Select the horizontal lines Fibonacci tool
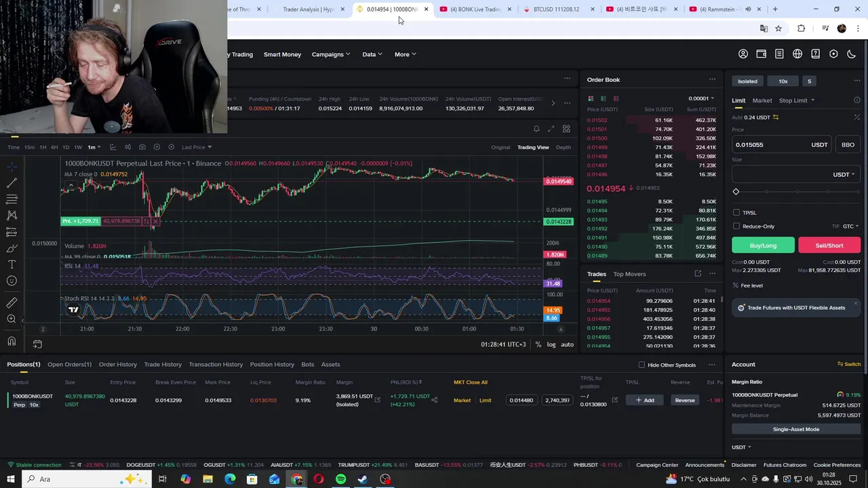This screenshot has height=488, width=868. [12, 199]
